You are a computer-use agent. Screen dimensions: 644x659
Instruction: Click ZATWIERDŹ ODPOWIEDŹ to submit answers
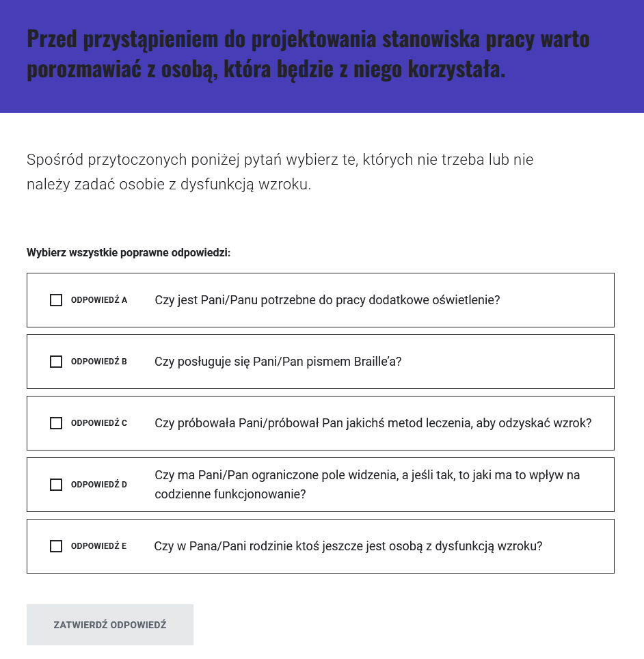pos(109,624)
